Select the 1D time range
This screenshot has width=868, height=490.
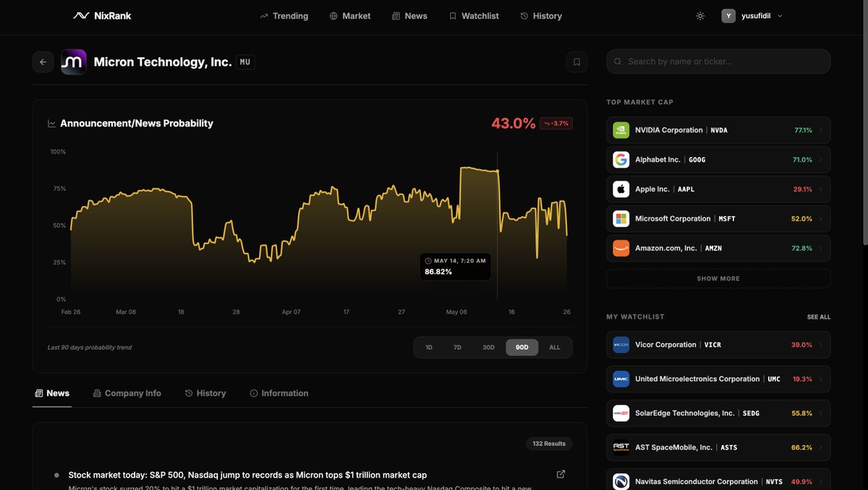click(x=429, y=348)
